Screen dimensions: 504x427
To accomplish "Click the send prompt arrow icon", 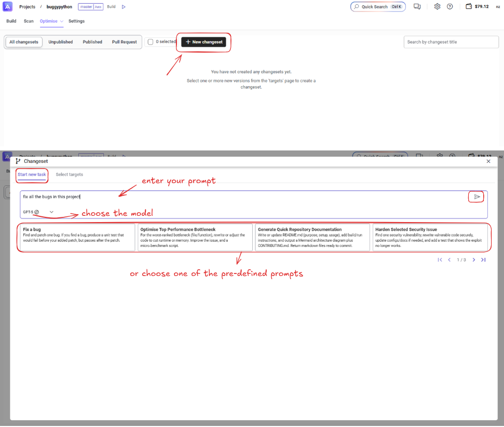I will tap(476, 197).
